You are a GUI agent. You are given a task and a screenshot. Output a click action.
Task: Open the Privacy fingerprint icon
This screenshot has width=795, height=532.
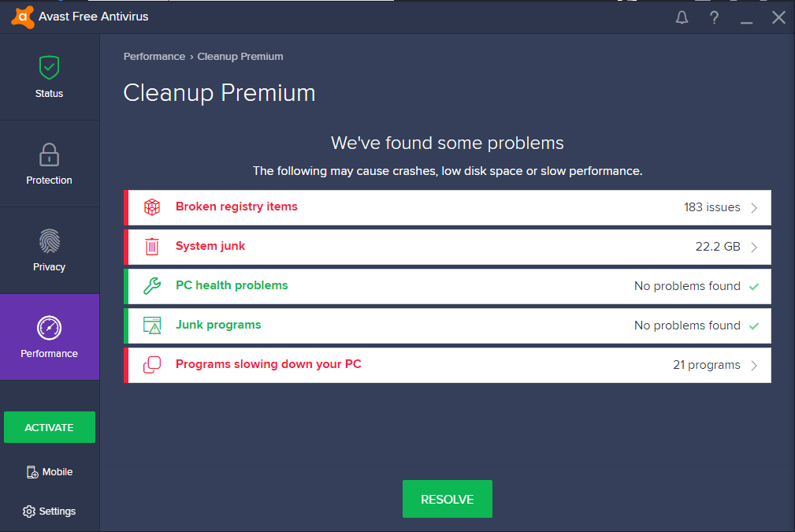coord(49,241)
